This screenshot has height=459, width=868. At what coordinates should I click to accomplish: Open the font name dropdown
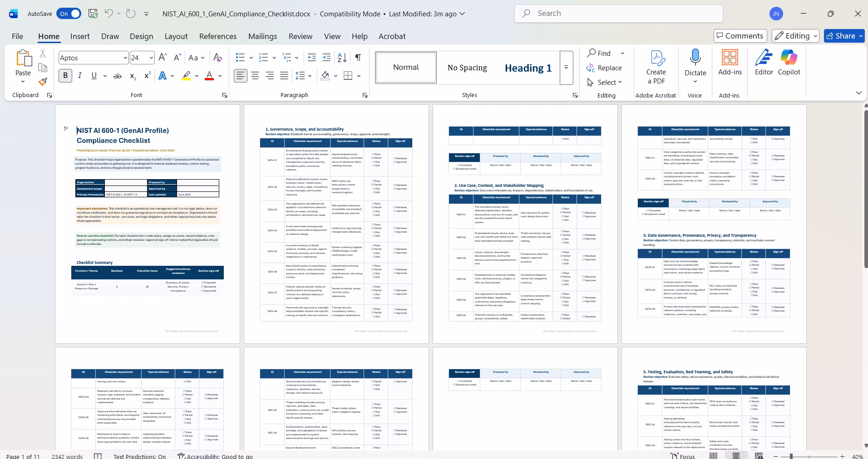coord(125,58)
